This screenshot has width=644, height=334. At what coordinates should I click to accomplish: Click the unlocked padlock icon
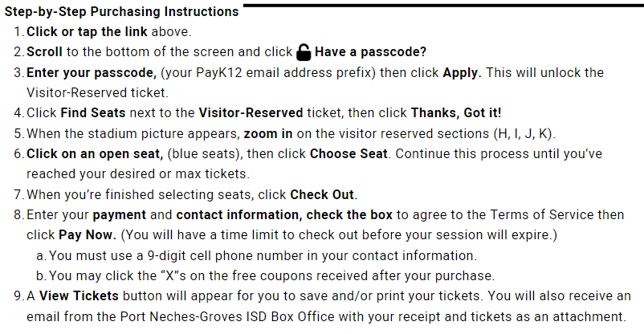coord(304,51)
